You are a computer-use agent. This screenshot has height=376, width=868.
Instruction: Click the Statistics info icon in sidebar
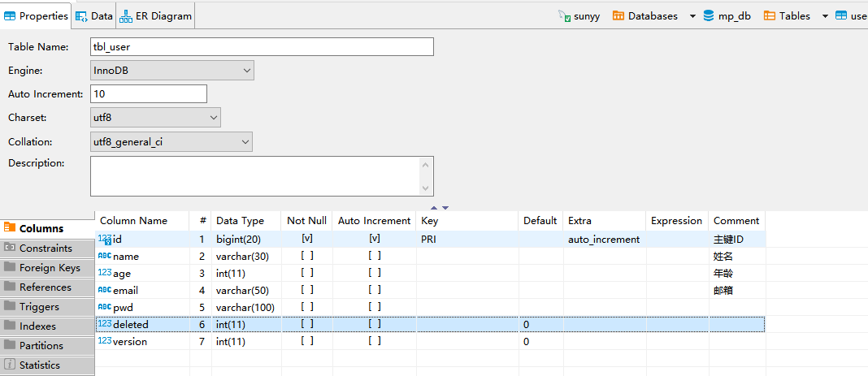coord(10,365)
